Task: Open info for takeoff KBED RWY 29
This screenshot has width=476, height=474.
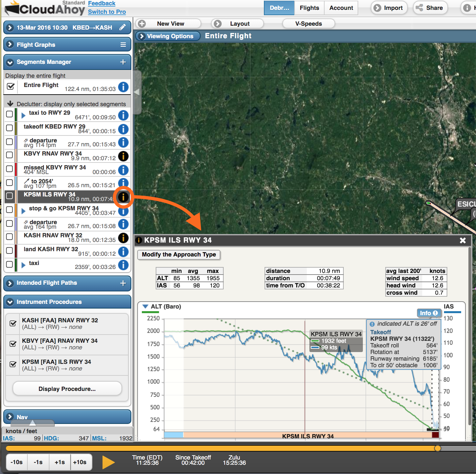Action: 123,129
